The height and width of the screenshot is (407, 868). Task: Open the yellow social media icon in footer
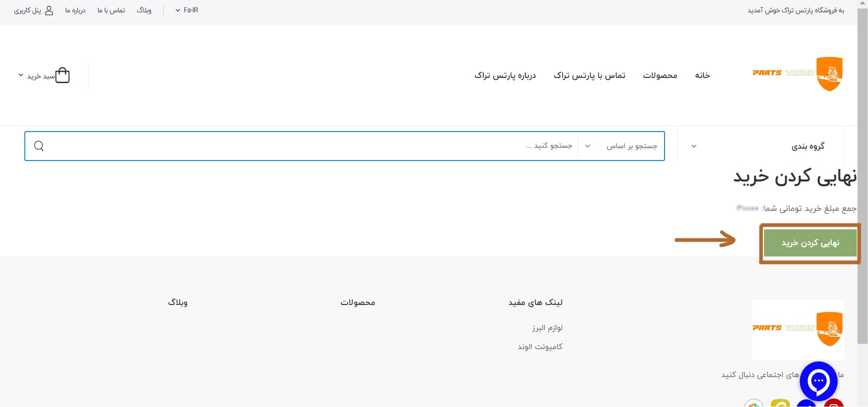tap(780, 404)
